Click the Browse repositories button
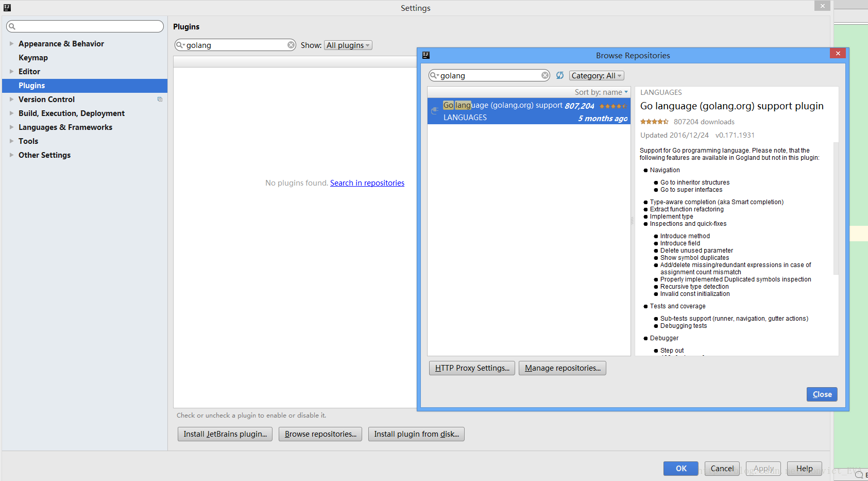Screen dimensions: 868x481 pos(320,434)
